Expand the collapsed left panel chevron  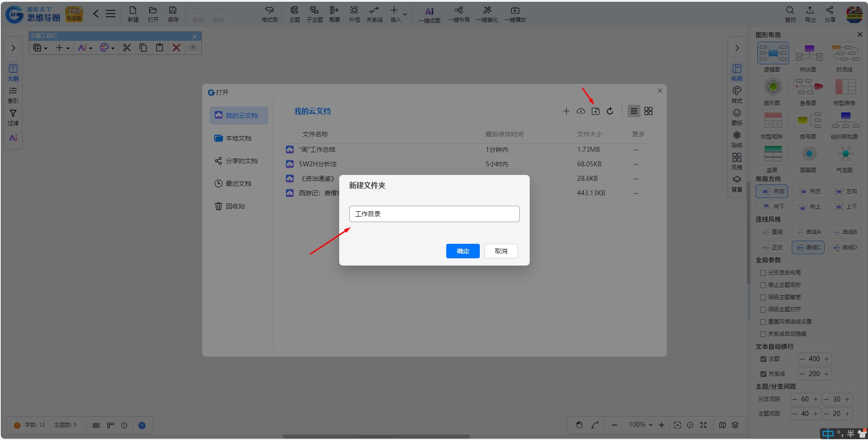(x=13, y=48)
